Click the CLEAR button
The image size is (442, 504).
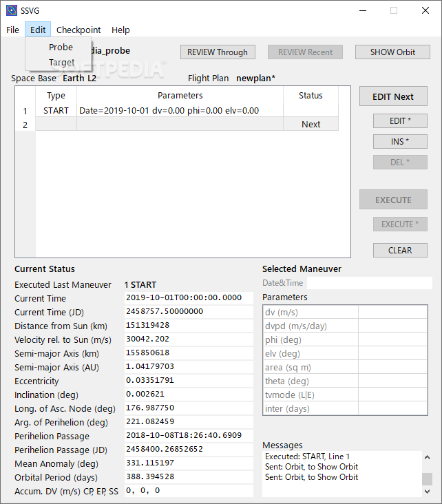tap(400, 250)
